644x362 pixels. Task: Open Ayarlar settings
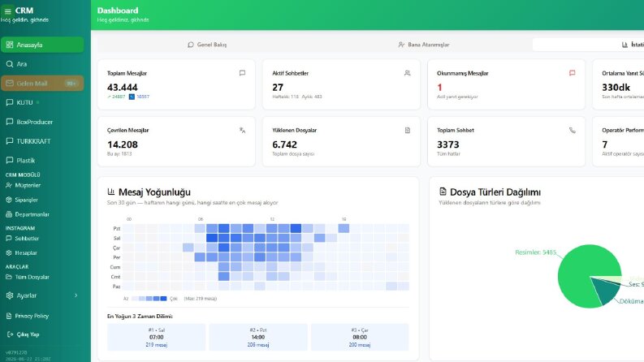click(x=42, y=295)
